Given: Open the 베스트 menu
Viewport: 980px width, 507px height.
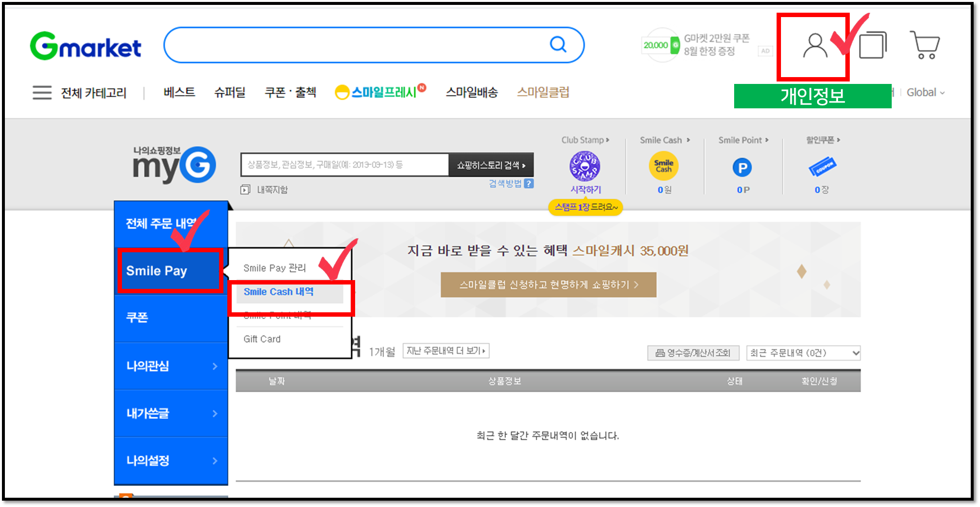Looking at the screenshot, I should (x=179, y=92).
